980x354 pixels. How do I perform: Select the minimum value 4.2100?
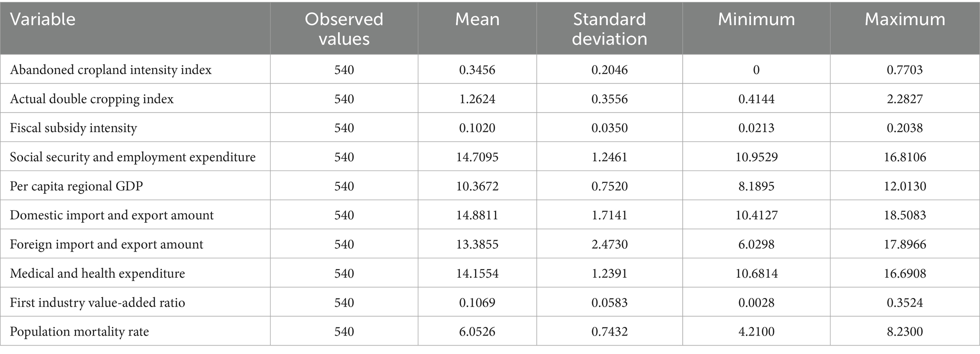756,331
